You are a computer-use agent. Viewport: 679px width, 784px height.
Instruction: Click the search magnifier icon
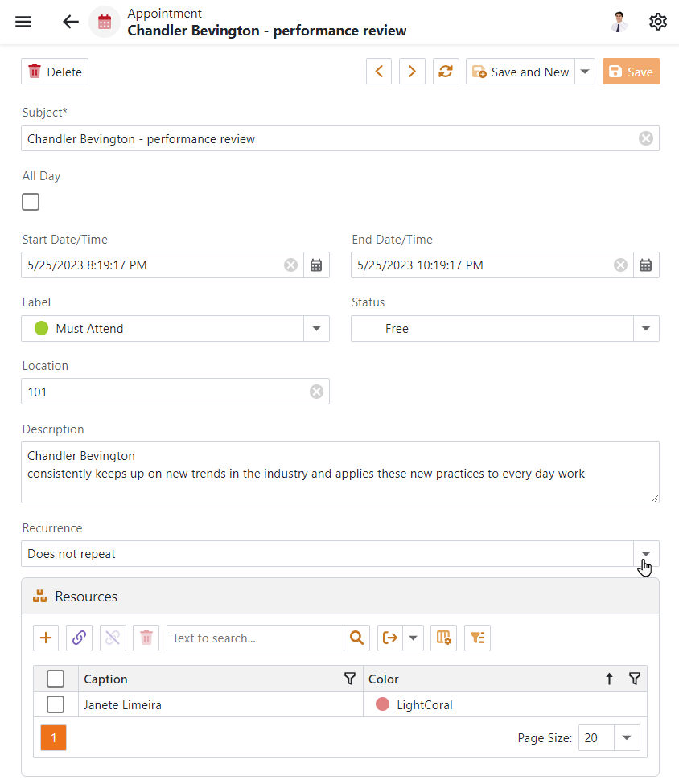[356, 638]
